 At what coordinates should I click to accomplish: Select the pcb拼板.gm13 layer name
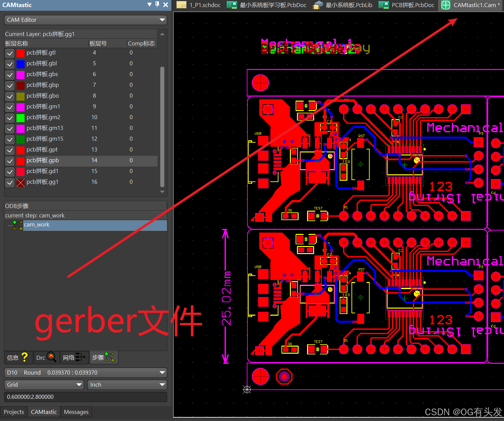point(45,128)
